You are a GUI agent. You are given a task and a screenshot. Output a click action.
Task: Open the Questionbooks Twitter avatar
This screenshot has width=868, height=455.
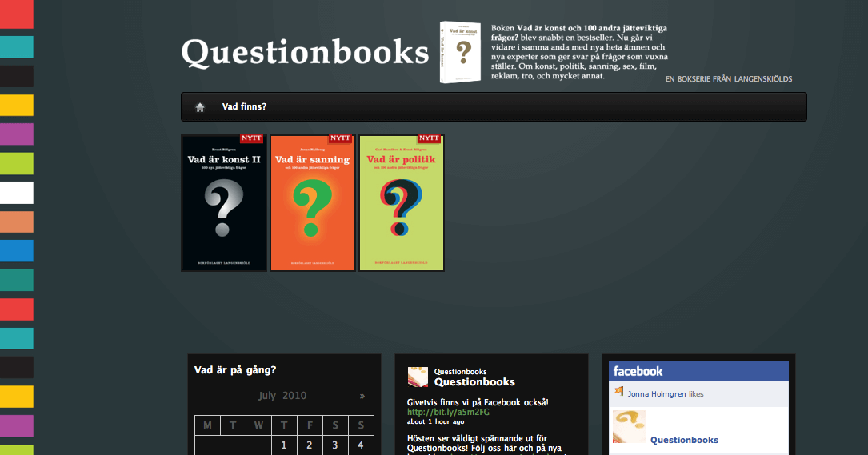[x=418, y=377]
